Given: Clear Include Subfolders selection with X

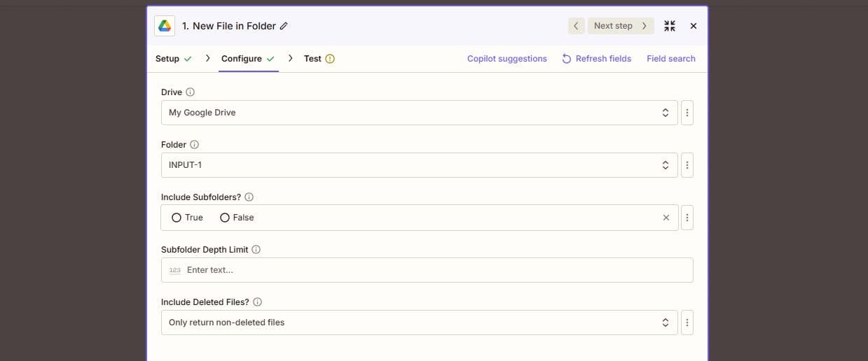Looking at the screenshot, I should [666, 218].
